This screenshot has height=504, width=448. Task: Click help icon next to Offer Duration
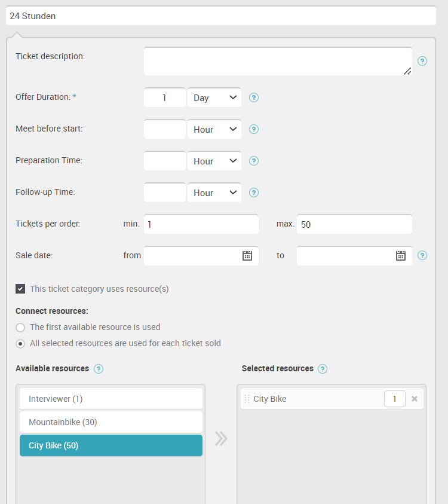click(x=254, y=97)
